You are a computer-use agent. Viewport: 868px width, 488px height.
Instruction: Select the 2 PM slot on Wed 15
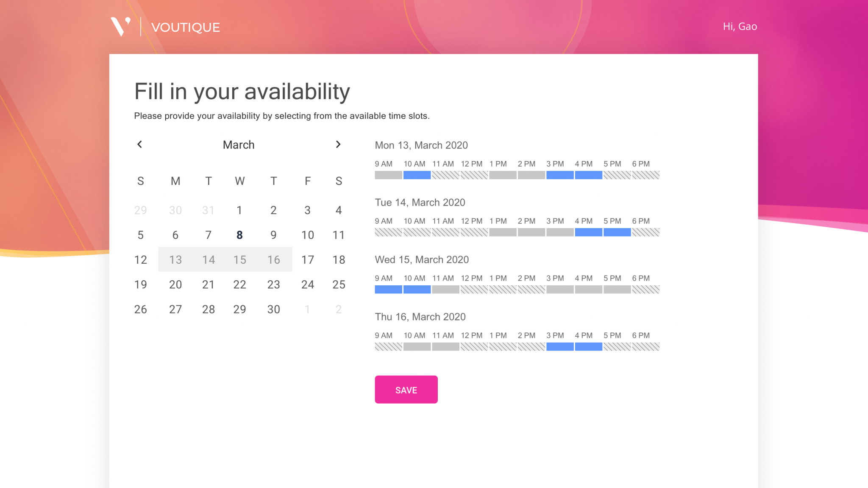click(531, 289)
